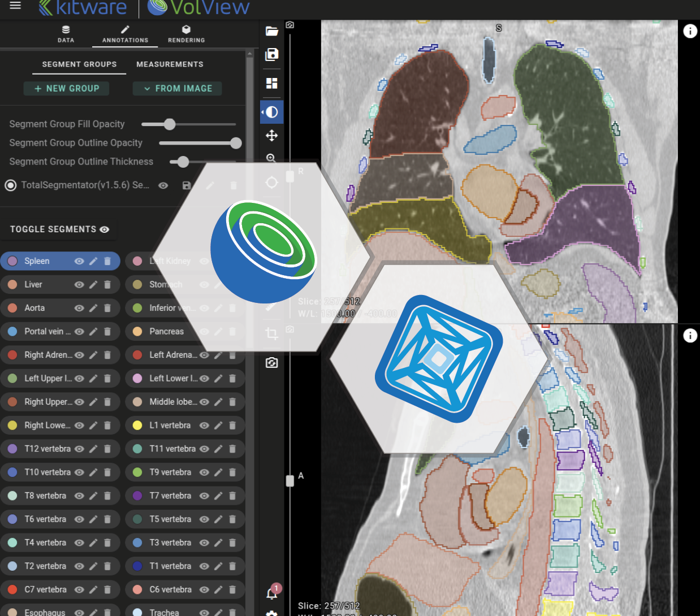Hide the T1 vertebra segment
700x616 pixels.
tap(204, 566)
